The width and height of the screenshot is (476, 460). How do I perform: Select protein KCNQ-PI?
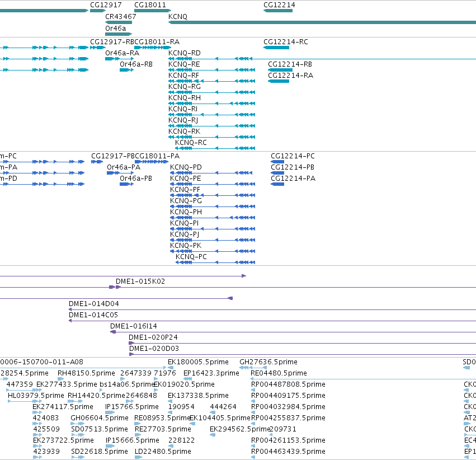[213, 229]
